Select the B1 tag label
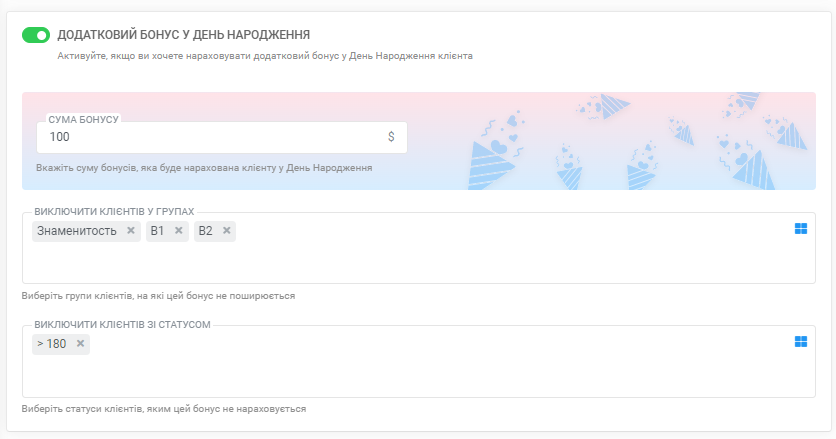 click(x=157, y=231)
